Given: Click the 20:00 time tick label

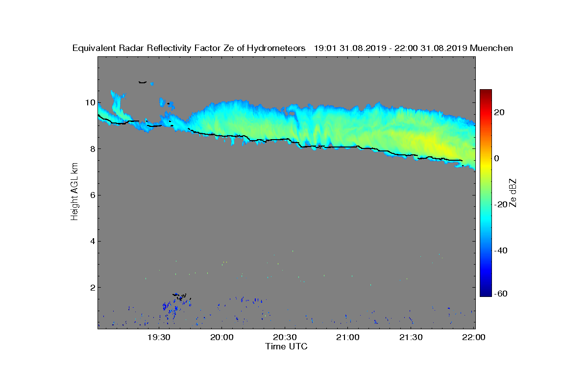Looking at the screenshot, I should point(221,337).
